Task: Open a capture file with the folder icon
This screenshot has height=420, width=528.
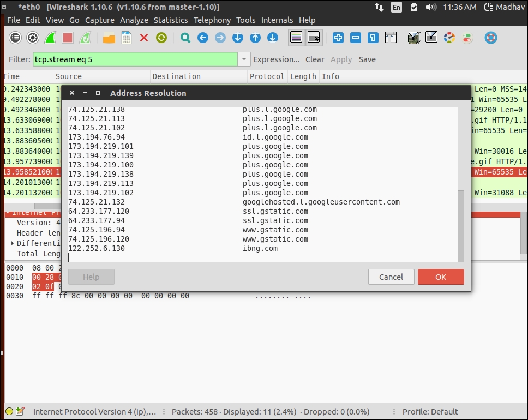Action: coord(109,38)
